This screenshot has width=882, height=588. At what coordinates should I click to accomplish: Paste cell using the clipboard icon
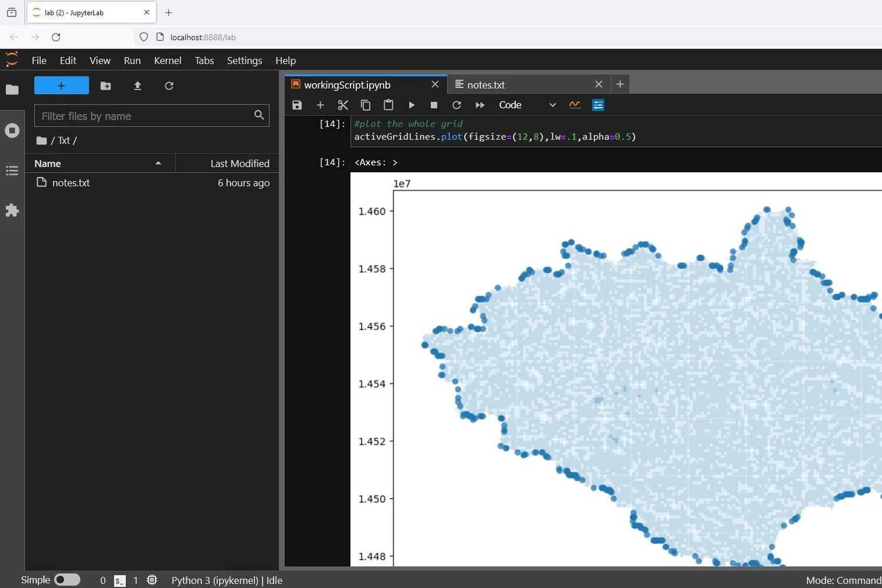click(388, 105)
